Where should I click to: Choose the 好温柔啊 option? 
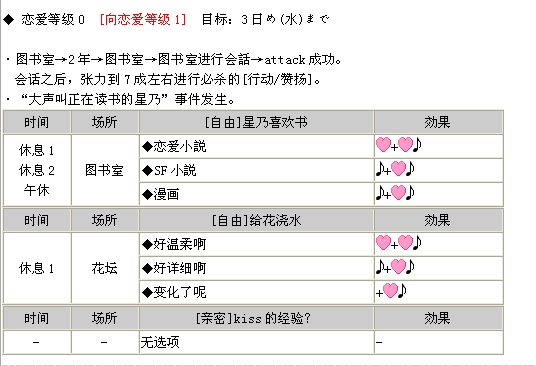pos(174,245)
